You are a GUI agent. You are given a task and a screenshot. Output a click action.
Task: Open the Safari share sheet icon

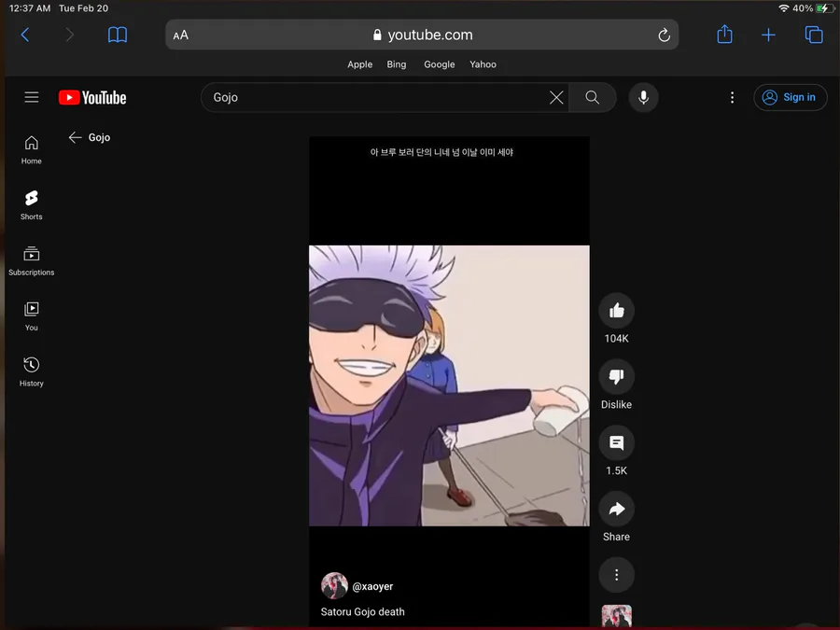724,35
